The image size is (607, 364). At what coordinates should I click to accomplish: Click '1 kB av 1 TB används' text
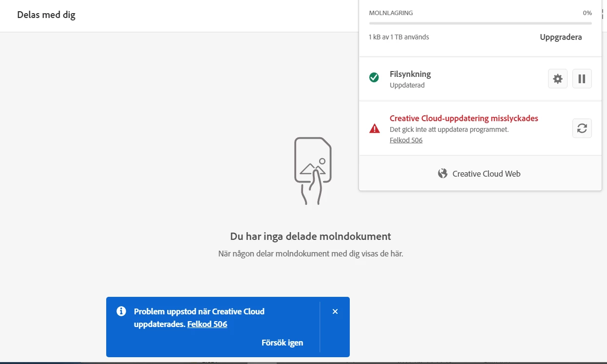[x=399, y=37]
